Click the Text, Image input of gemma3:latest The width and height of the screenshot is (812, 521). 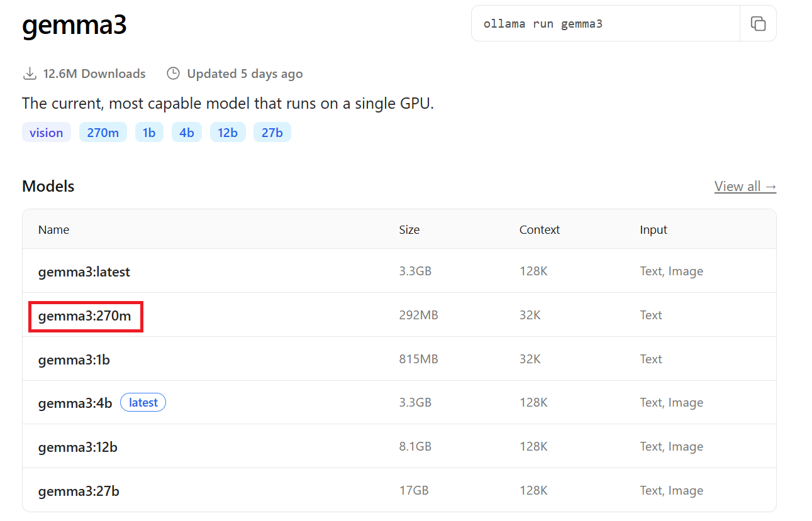[672, 271]
